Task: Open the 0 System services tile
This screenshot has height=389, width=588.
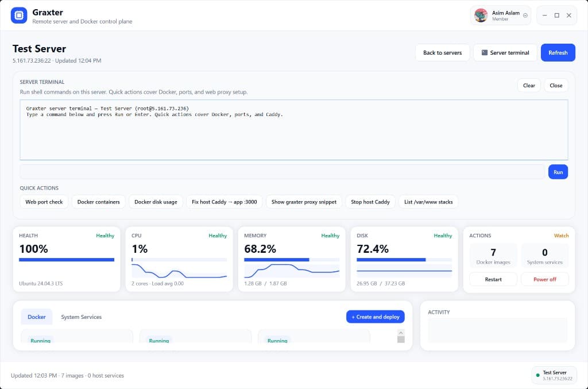Action: tap(544, 256)
